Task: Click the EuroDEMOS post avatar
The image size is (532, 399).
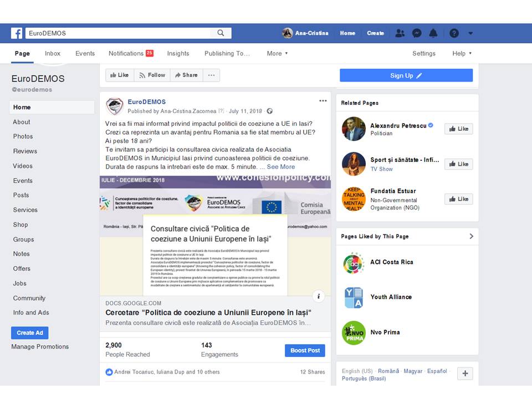Action: pyautogui.click(x=115, y=106)
